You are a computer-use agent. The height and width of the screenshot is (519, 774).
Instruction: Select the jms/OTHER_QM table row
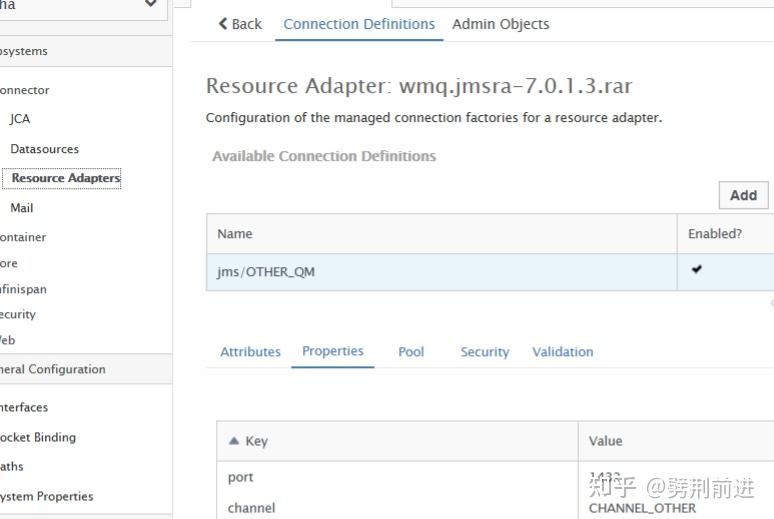point(440,272)
